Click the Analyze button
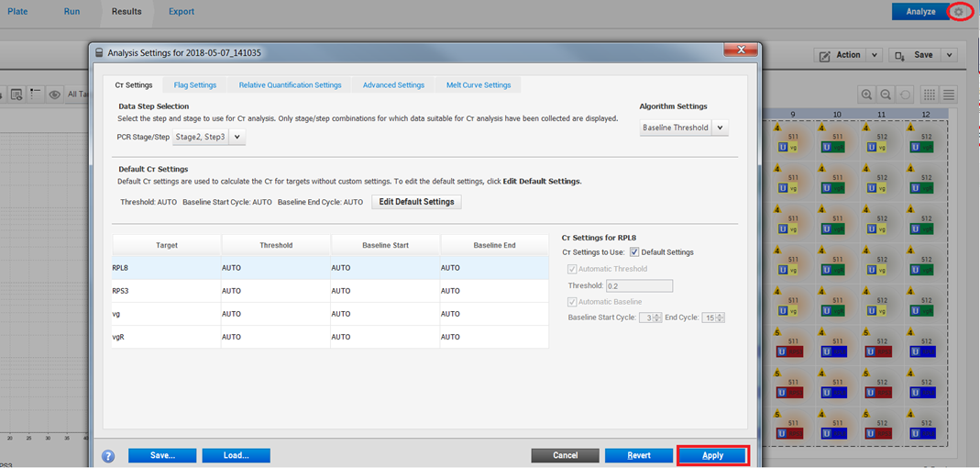This screenshot has width=980, height=468. (x=921, y=11)
